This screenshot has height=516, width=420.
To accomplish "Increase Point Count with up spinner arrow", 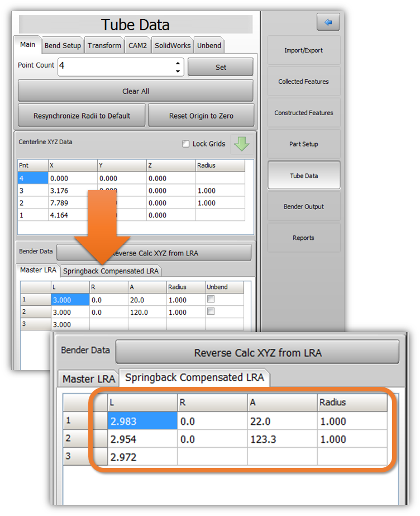I will (x=178, y=63).
